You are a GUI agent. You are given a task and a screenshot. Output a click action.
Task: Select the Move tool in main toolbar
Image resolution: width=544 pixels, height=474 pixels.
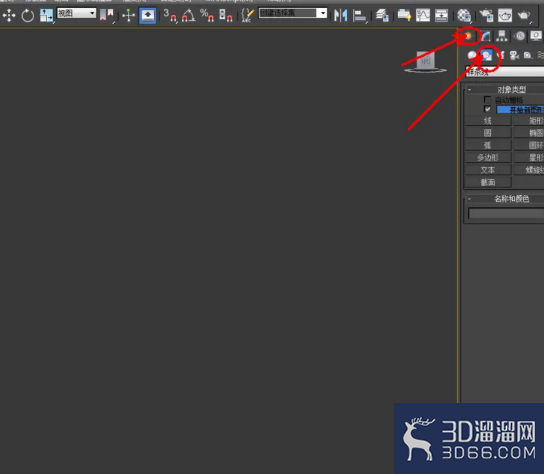click(x=9, y=16)
